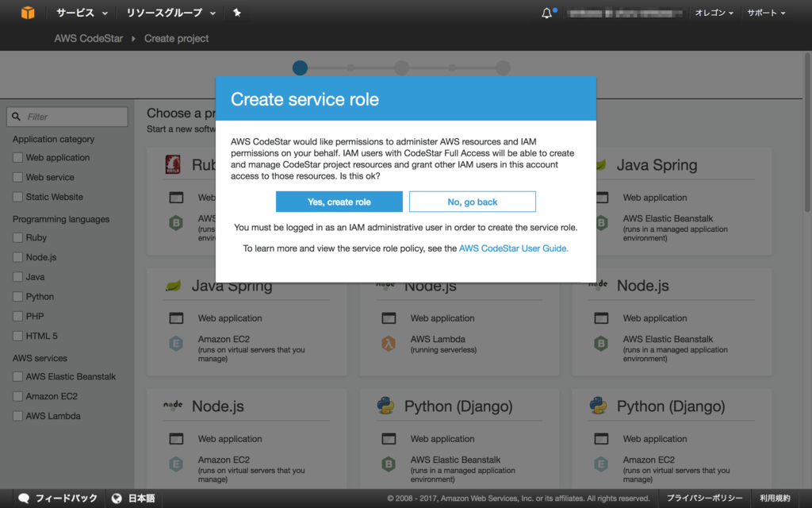This screenshot has height=508, width=812.
Task: Click the Node.js logo of the Amazon EC2 card
Action: [x=173, y=406]
